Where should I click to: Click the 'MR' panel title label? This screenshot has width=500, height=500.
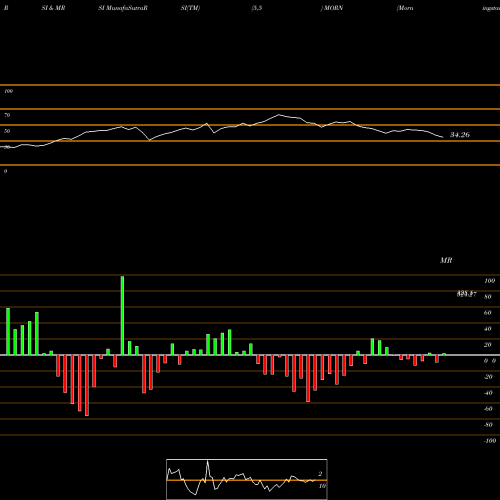click(446, 260)
